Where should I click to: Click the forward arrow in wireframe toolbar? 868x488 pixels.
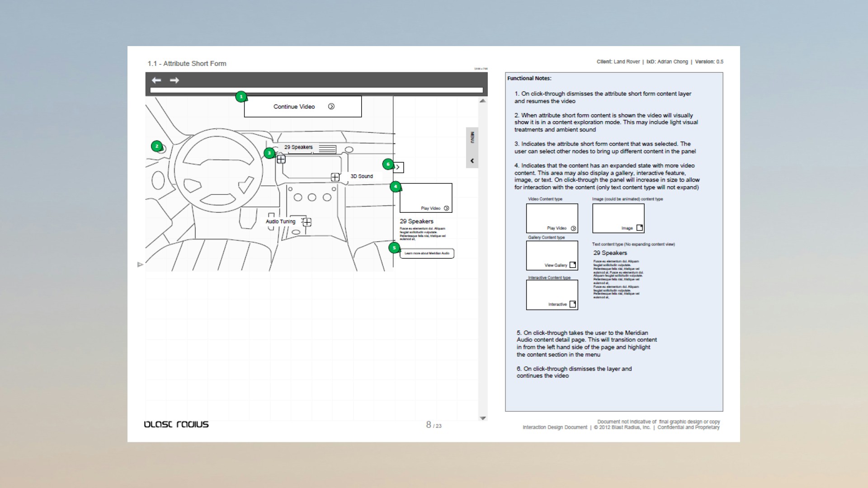pyautogui.click(x=175, y=80)
